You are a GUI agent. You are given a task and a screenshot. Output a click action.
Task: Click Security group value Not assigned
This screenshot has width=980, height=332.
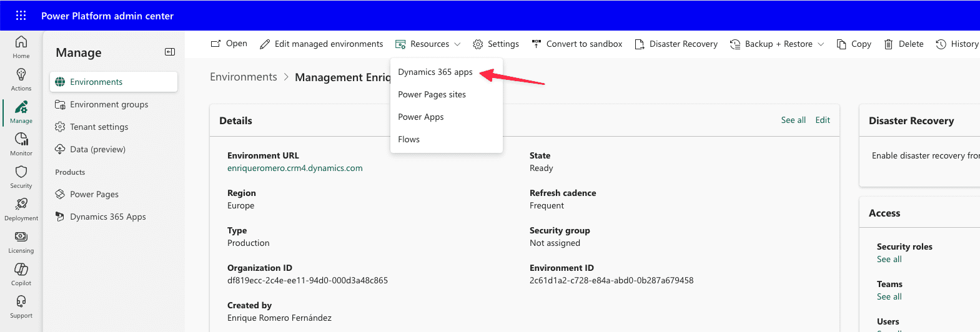pos(555,243)
